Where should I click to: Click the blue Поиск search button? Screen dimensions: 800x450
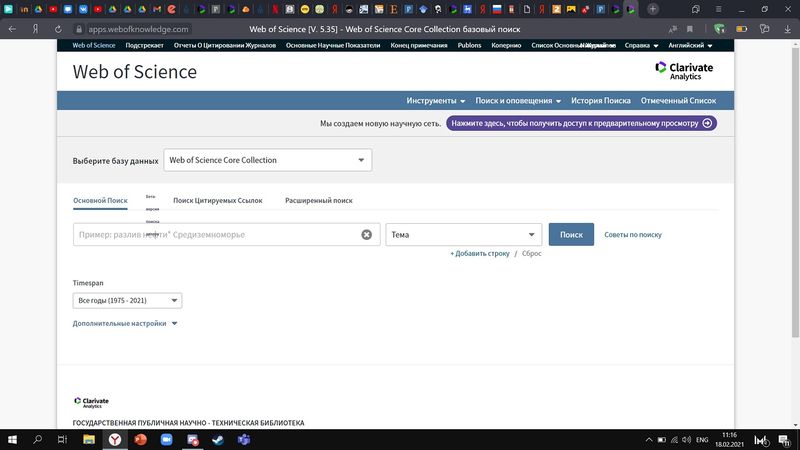tap(571, 235)
